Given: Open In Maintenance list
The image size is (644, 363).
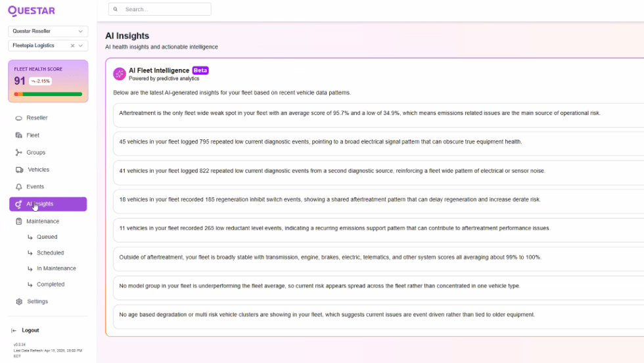Looking at the screenshot, I should [57, 268].
